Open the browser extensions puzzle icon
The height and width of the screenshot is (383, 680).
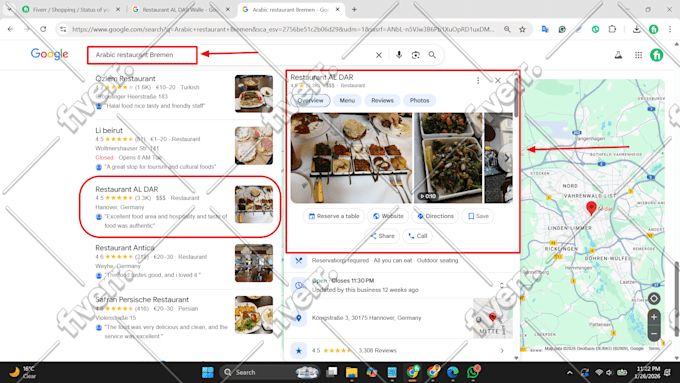click(612, 29)
